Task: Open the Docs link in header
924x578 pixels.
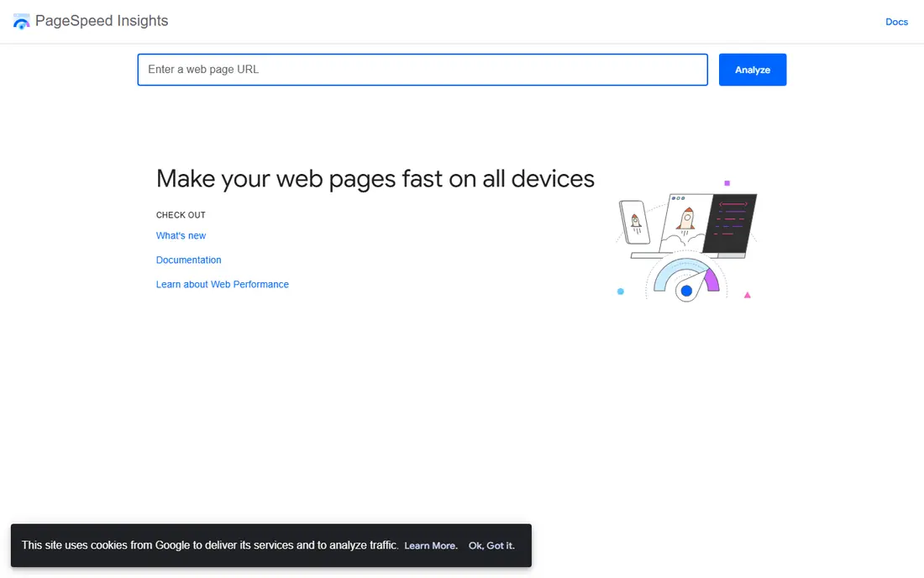Action: (x=896, y=22)
